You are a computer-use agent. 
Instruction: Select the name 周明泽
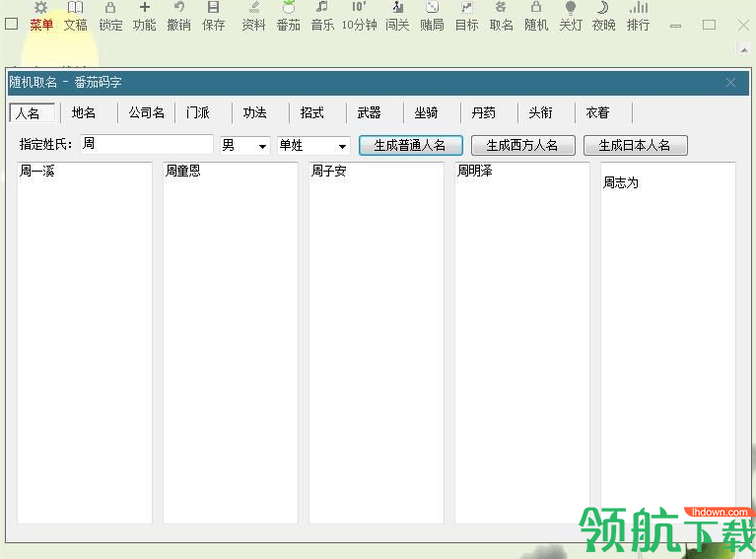pyautogui.click(x=475, y=171)
